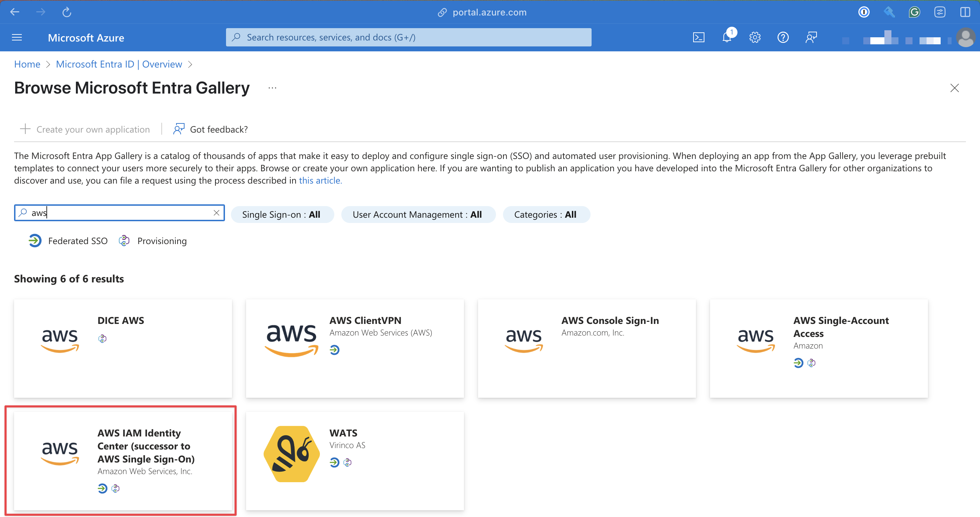Open the Grammarly extension icon
This screenshot has width=980, height=517.
(x=914, y=12)
